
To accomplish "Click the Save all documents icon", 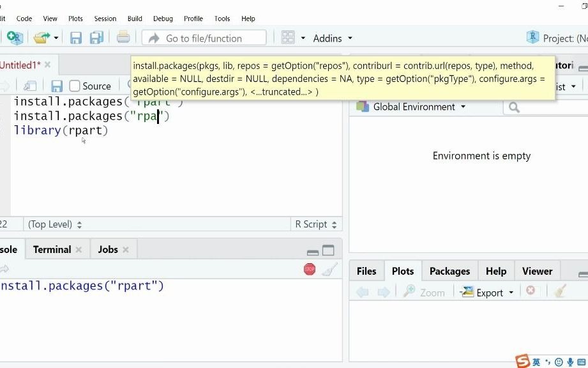I will pos(96,38).
